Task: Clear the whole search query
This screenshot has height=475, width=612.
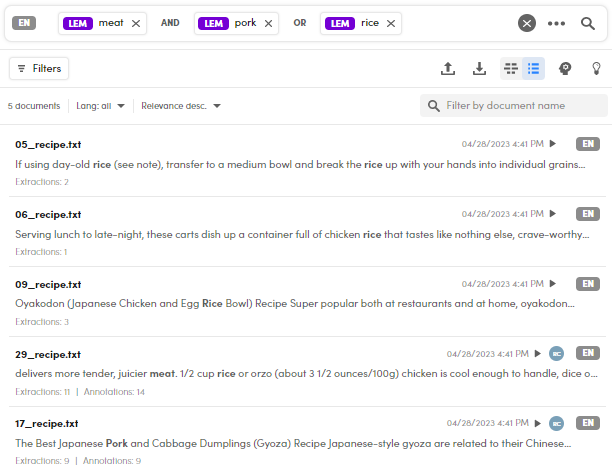Action: pos(527,23)
